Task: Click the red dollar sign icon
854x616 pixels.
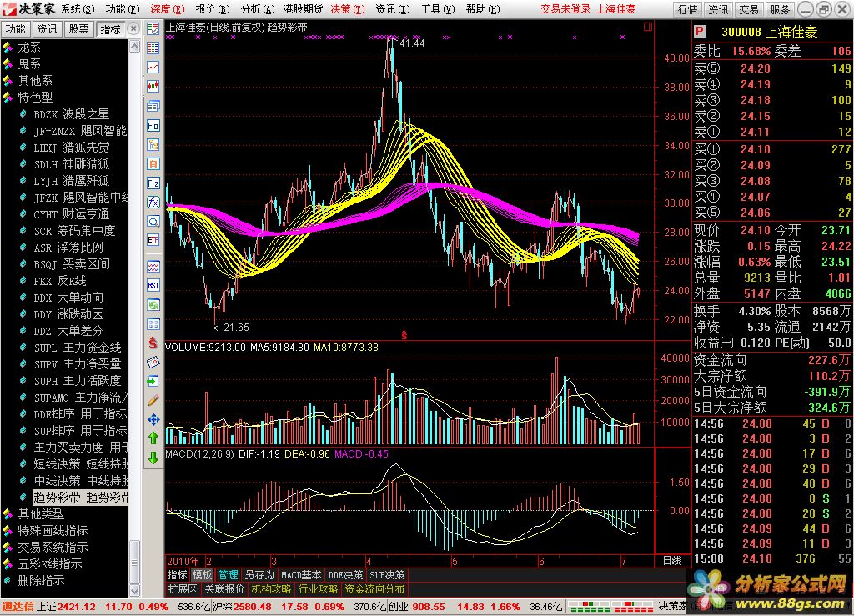Action: [x=153, y=343]
